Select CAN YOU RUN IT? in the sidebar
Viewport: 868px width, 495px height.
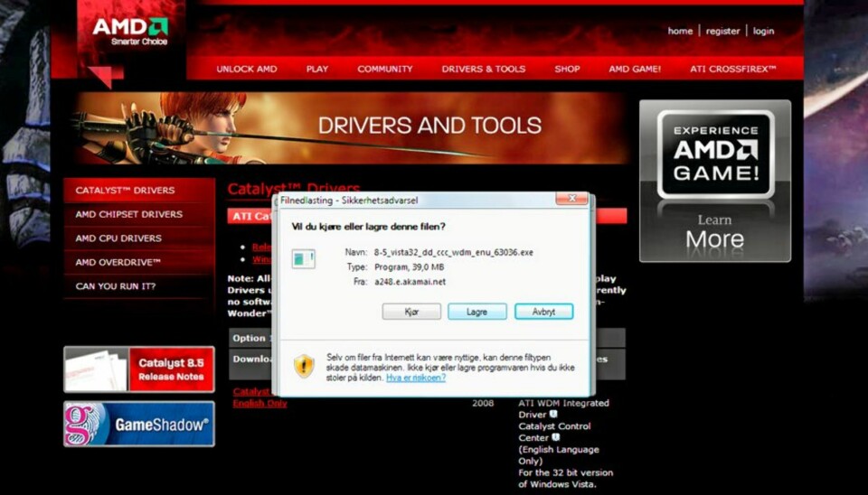coord(139,286)
